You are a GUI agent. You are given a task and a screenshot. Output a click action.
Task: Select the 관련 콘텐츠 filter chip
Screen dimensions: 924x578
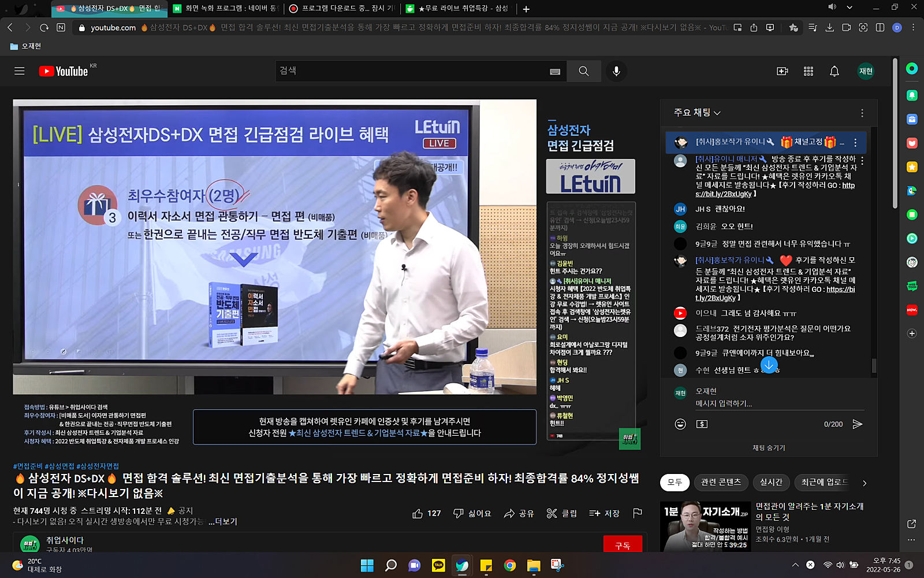[721, 482]
